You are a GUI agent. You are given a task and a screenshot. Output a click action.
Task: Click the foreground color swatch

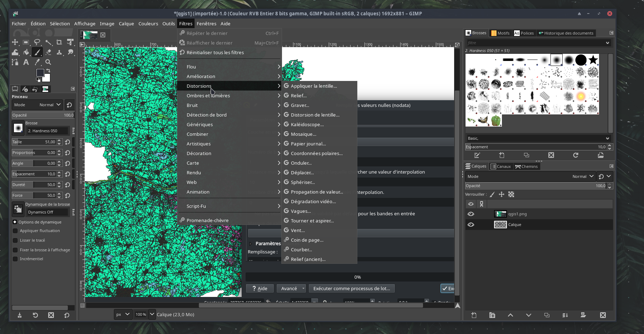click(40, 73)
